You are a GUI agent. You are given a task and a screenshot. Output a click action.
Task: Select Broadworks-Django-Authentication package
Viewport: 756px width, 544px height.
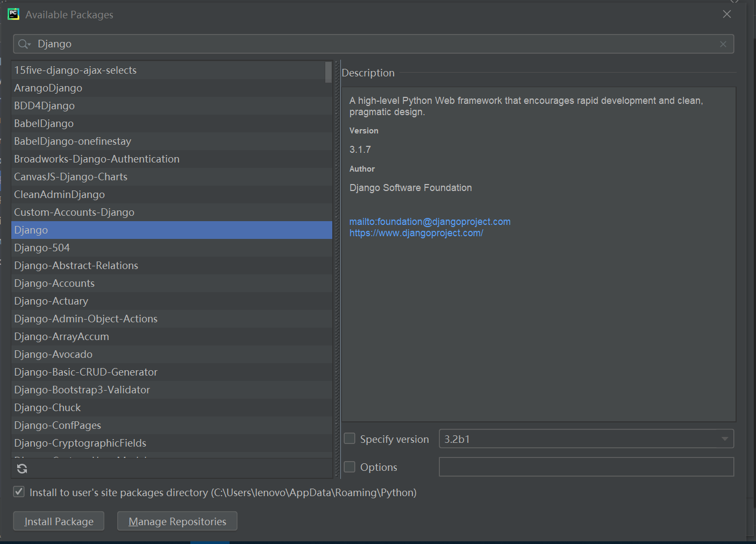(172, 159)
